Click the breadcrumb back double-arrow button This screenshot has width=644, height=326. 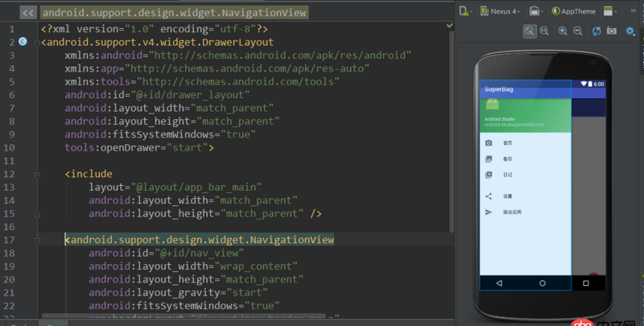[28, 13]
